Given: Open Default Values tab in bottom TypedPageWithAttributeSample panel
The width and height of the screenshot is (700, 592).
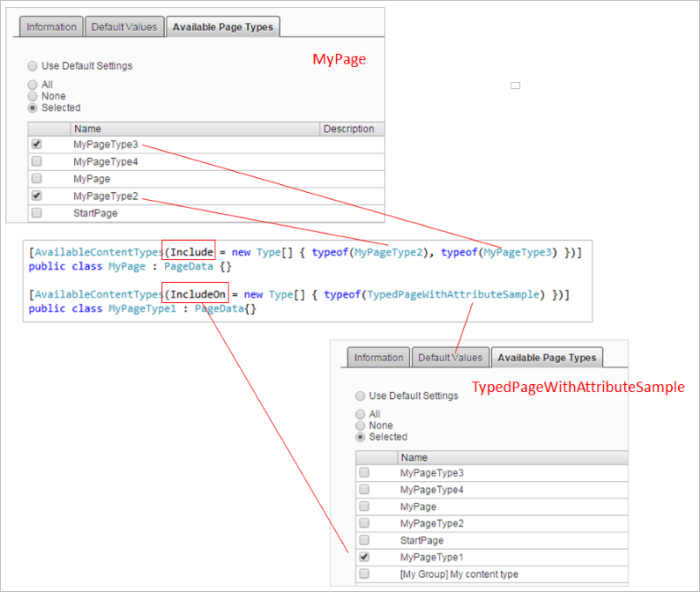Looking at the screenshot, I should point(450,357).
